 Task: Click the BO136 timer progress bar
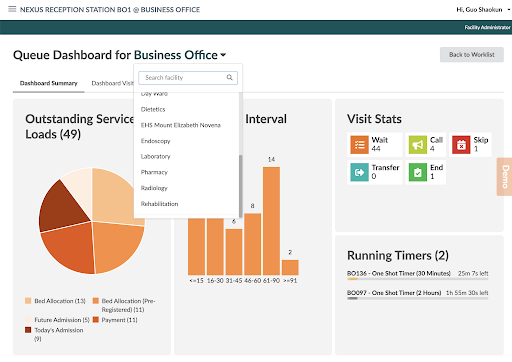[x=417, y=279]
